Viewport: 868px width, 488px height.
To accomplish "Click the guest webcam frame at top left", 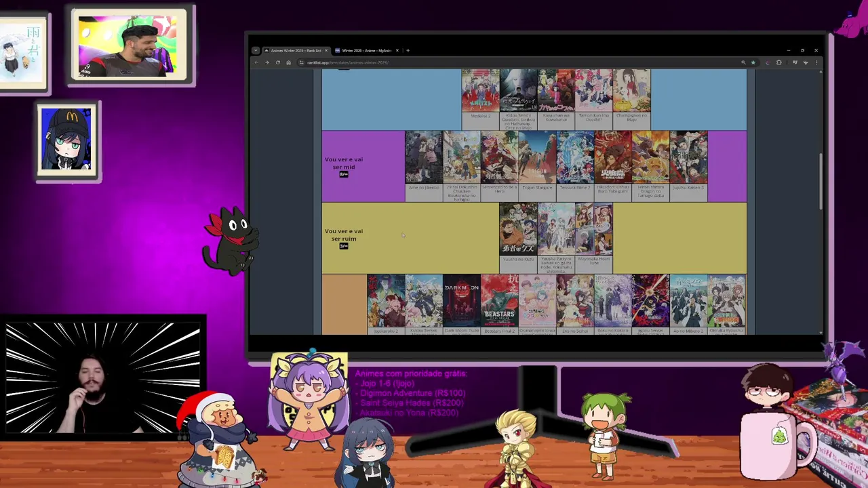I will pyautogui.click(x=129, y=46).
